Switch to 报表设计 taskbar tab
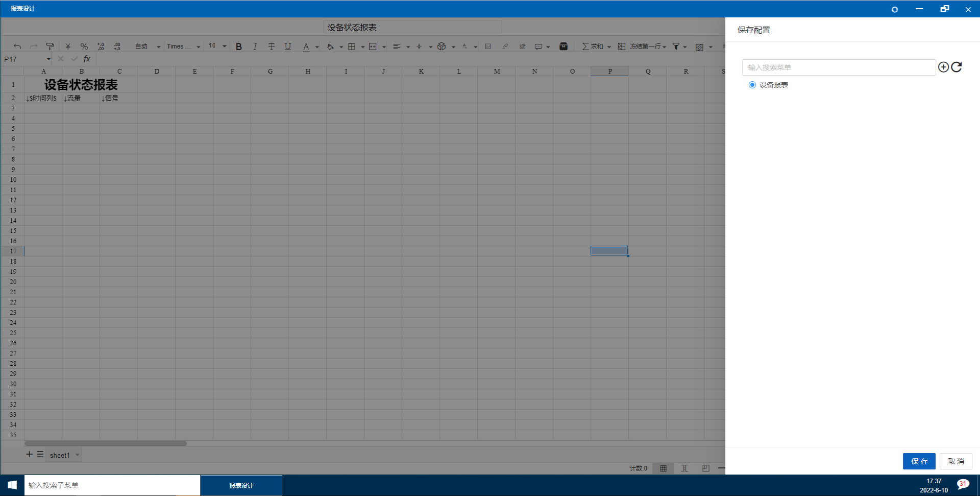Image resolution: width=980 pixels, height=496 pixels. (x=241, y=485)
